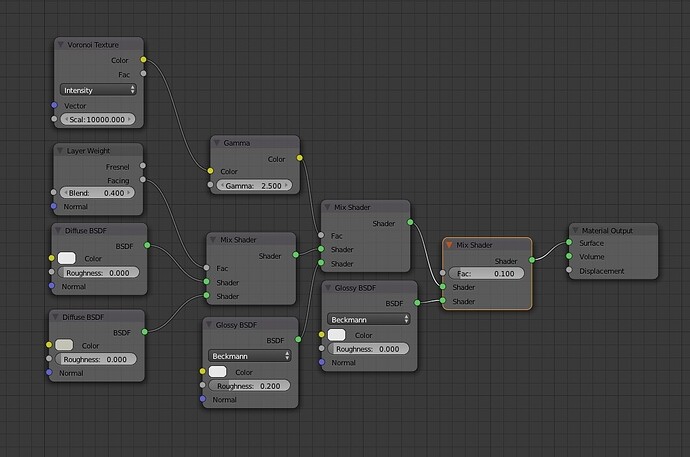Select the Material Output node by its title
690x457 pixels.
tap(607, 230)
